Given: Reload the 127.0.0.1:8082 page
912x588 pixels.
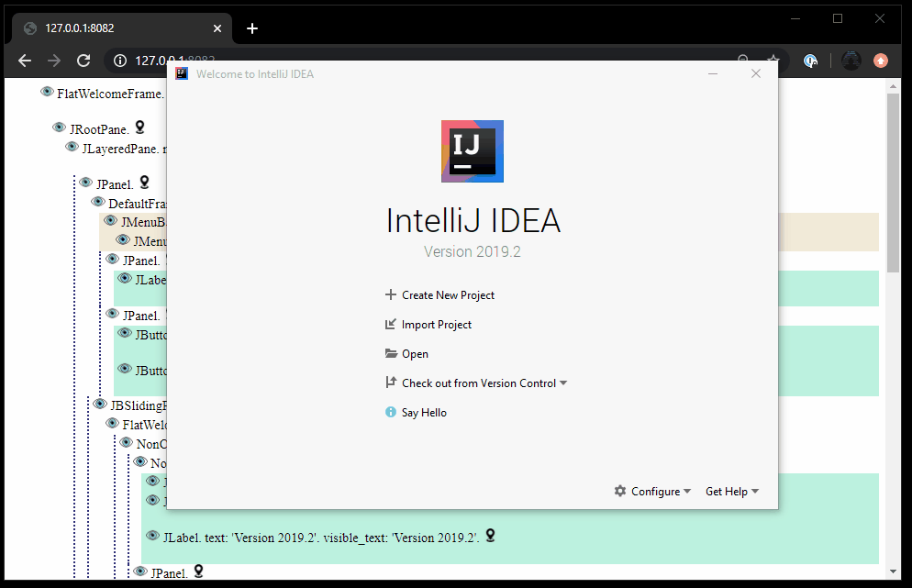Looking at the screenshot, I should pos(83,61).
